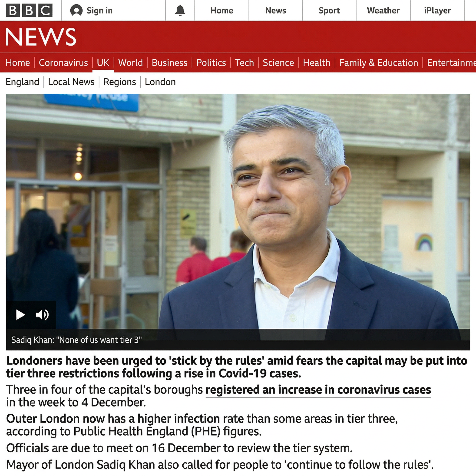Mute the video using the speaker icon
476x476 pixels.
(x=42, y=315)
